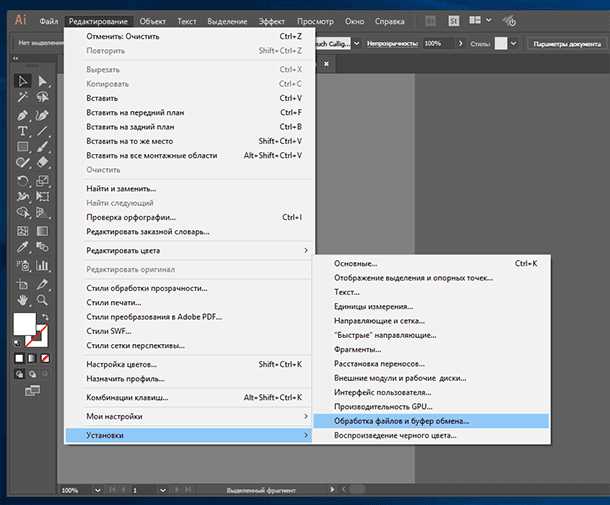Open the brush definition dropdown arrow
This screenshot has height=505, width=610.
point(356,44)
